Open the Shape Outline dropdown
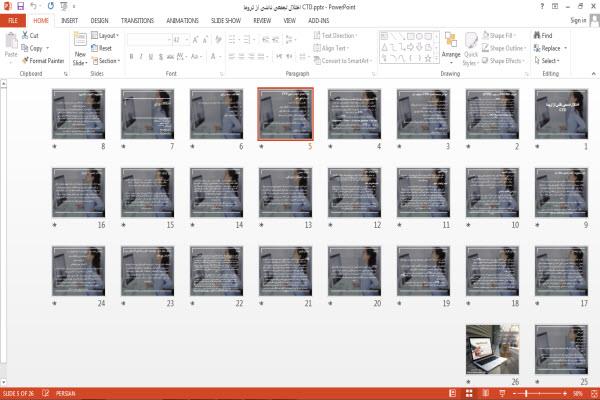This screenshot has width=600, height=400. [504, 48]
